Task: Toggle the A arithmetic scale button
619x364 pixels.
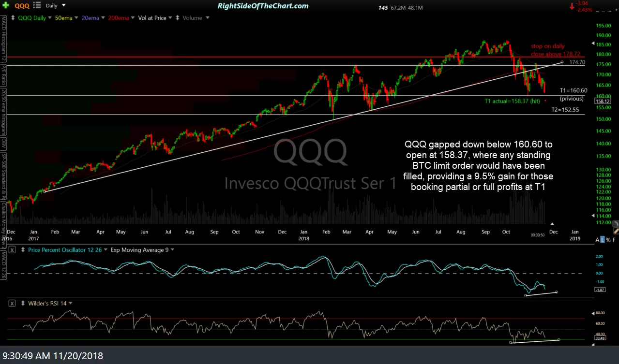Action: [x=597, y=240]
